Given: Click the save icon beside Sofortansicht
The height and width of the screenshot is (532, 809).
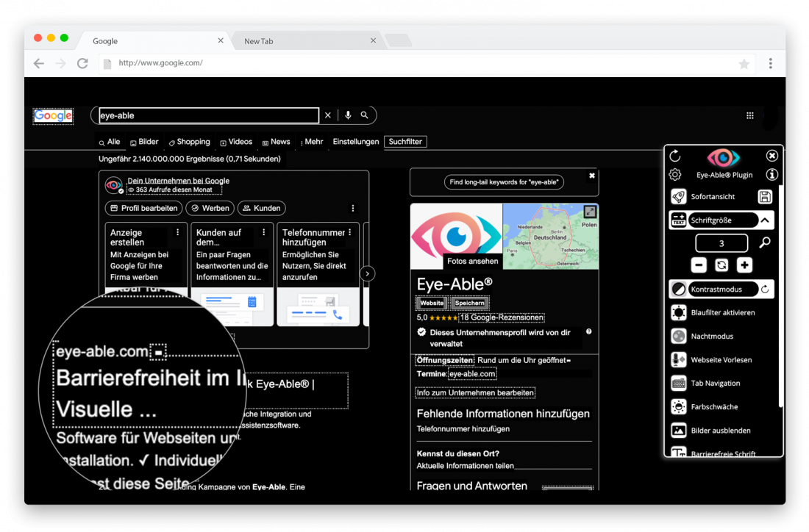Looking at the screenshot, I should click(x=765, y=196).
